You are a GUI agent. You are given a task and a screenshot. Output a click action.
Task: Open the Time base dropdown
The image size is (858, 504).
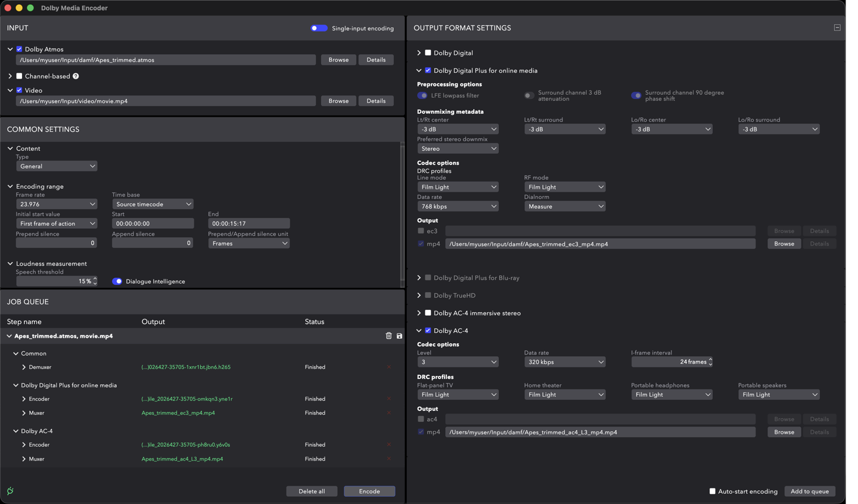tap(153, 204)
